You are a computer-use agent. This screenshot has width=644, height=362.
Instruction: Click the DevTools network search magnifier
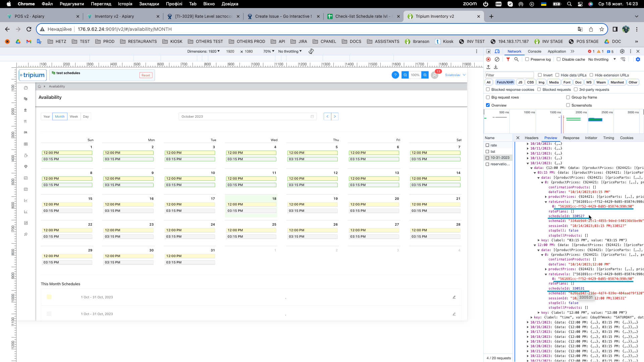(x=517, y=59)
